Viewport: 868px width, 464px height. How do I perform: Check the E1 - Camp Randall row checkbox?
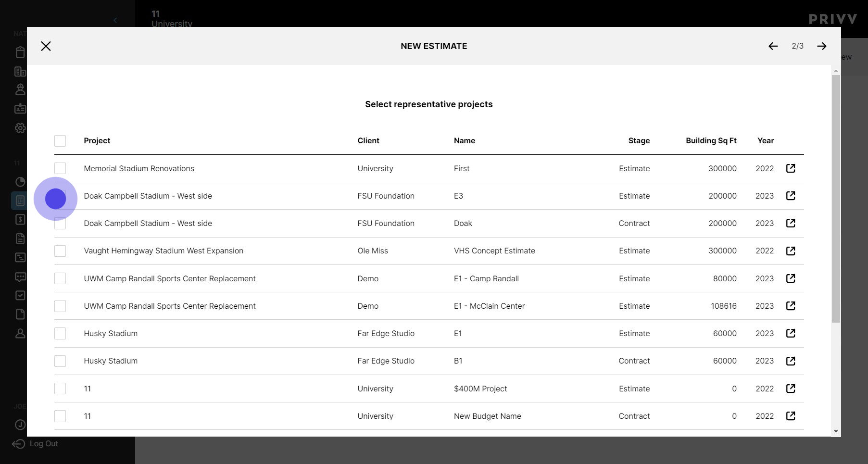60,278
